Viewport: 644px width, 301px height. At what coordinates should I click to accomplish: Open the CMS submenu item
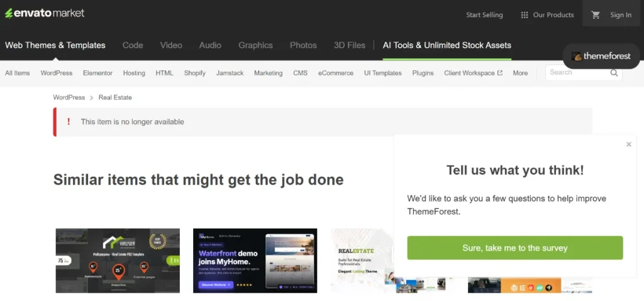300,73
